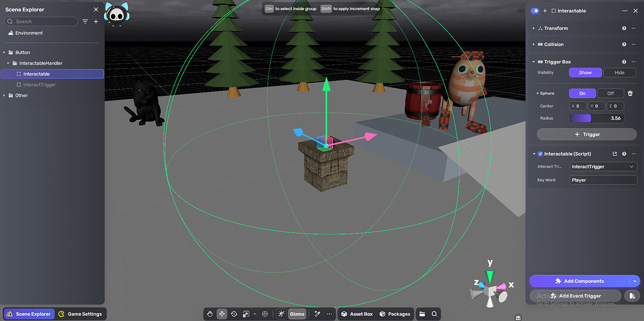Click plus icon next to Interactable title
Image resolution: width=644 pixels, height=321 pixels.
coord(545,11)
